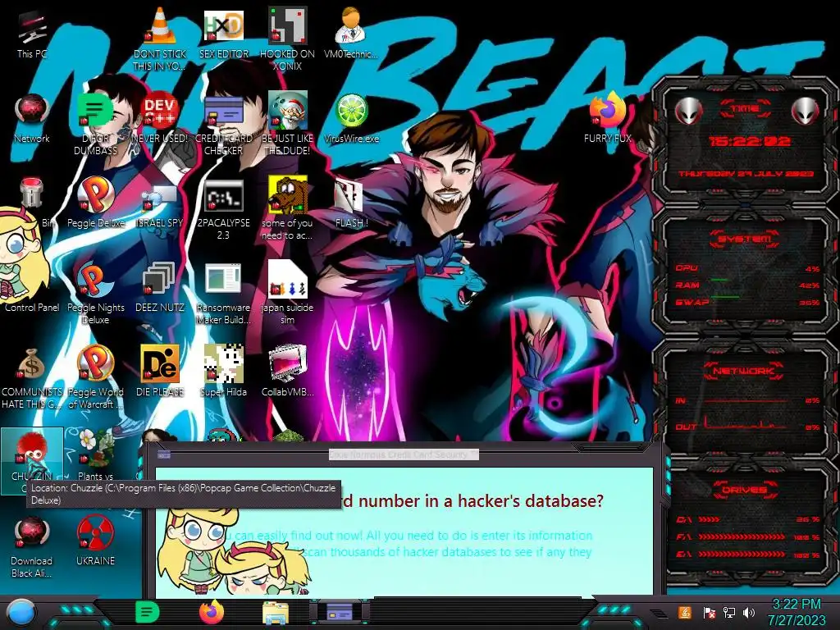Click the THURSDAY 27 JULY 2023 date text

click(746, 174)
